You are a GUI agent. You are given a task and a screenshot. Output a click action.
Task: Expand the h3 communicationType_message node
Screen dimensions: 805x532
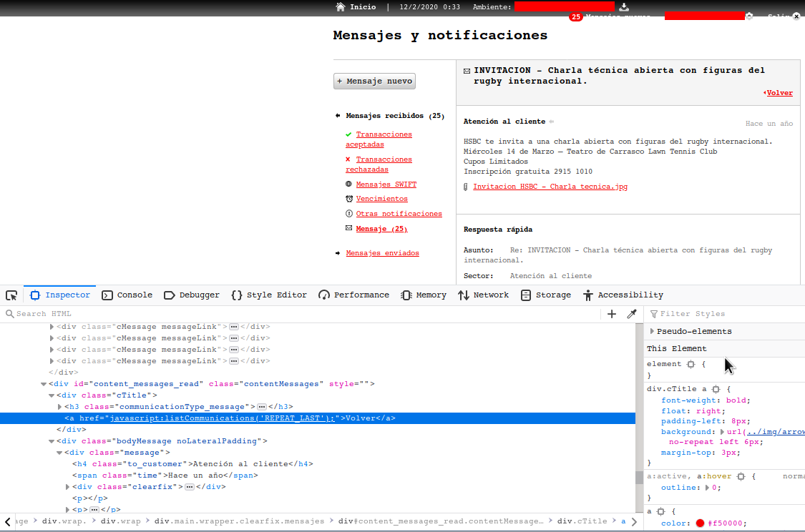(x=59, y=407)
